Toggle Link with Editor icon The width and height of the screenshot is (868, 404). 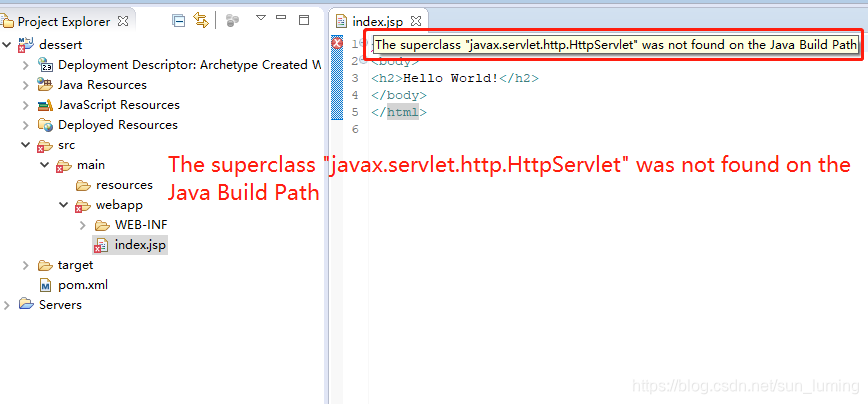(200, 20)
